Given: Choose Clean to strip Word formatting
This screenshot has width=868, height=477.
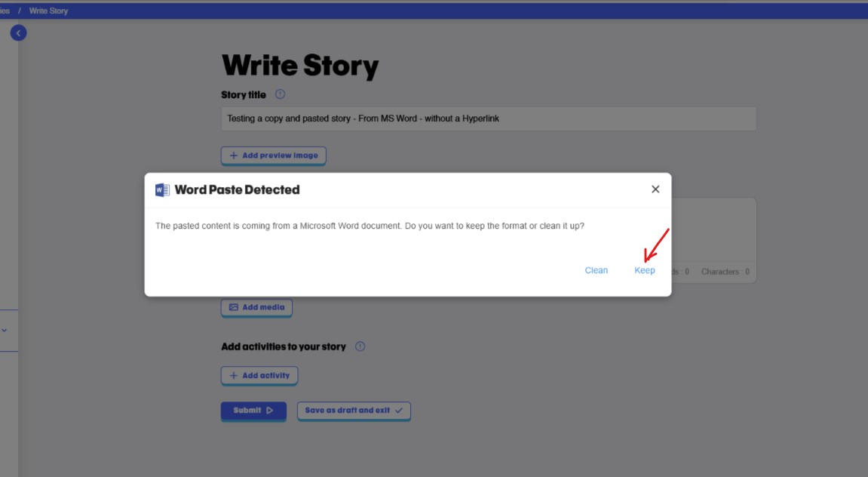Looking at the screenshot, I should [597, 270].
